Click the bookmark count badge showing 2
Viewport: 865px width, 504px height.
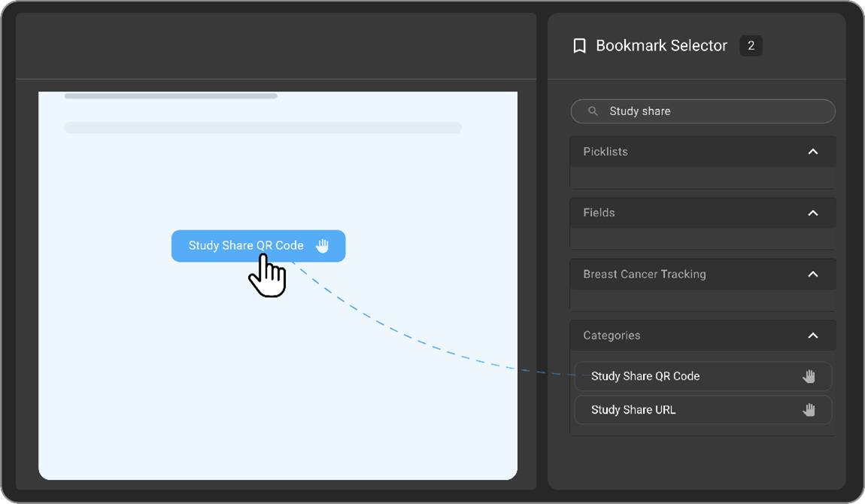coord(751,46)
